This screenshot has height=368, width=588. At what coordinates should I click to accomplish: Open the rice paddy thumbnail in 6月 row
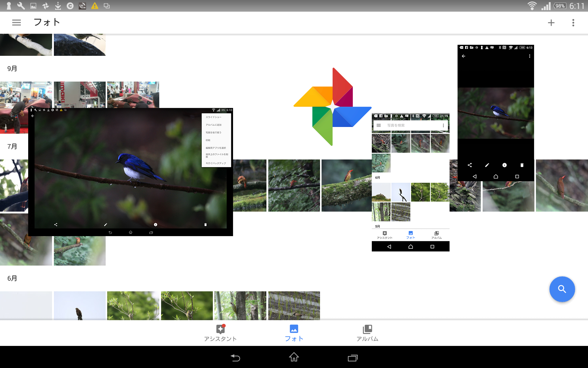point(294,306)
